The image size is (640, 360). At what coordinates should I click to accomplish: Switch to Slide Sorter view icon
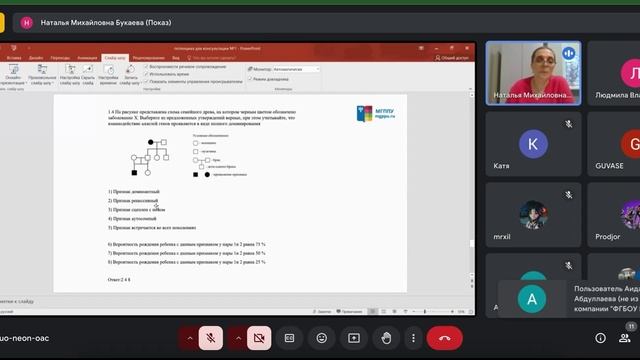[x=383, y=311]
